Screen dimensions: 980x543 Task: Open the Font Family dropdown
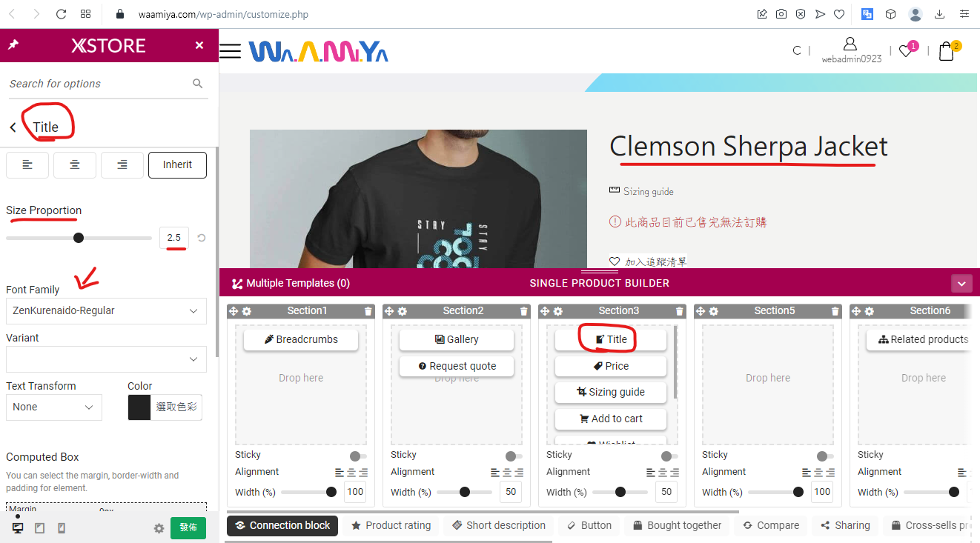(x=106, y=310)
